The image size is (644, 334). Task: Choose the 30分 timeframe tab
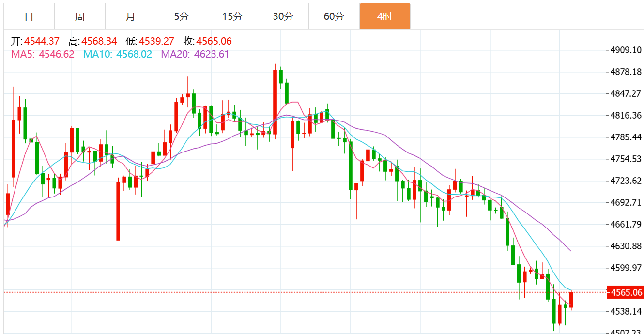click(283, 16)
